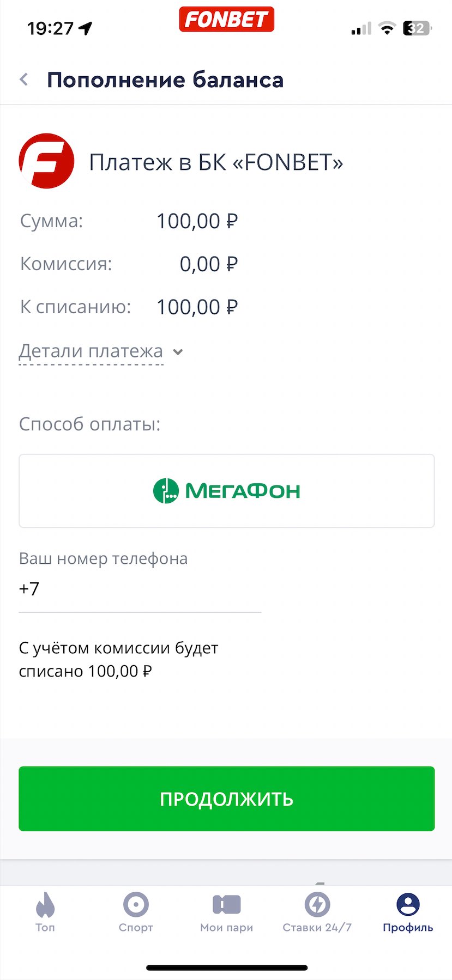
Task: Open the Ставки 24/7 lightning icon
Action: [317, 905]
